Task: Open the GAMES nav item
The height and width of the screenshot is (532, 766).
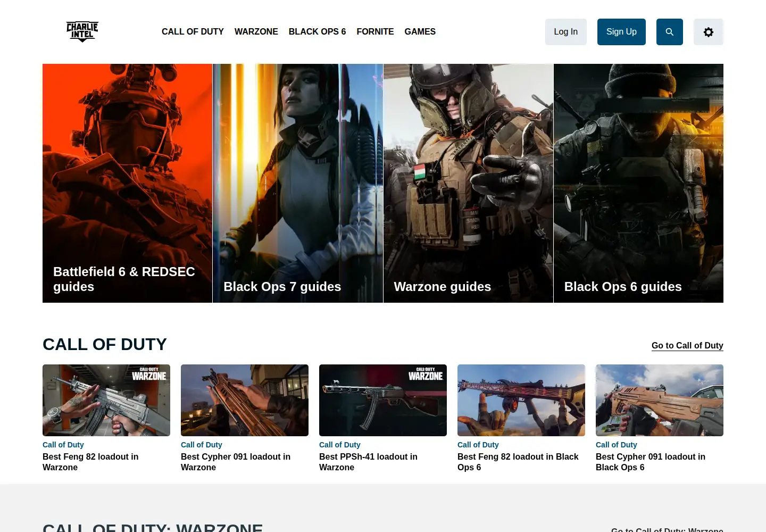Action: coord(420,32)
